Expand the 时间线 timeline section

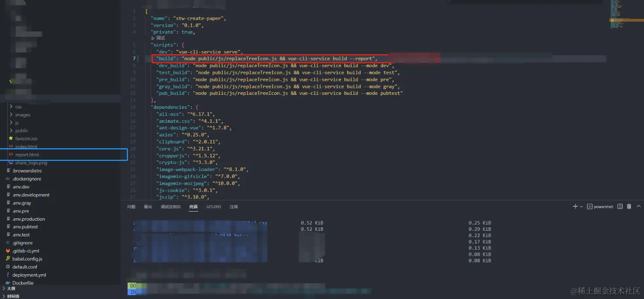coord(13,296)
